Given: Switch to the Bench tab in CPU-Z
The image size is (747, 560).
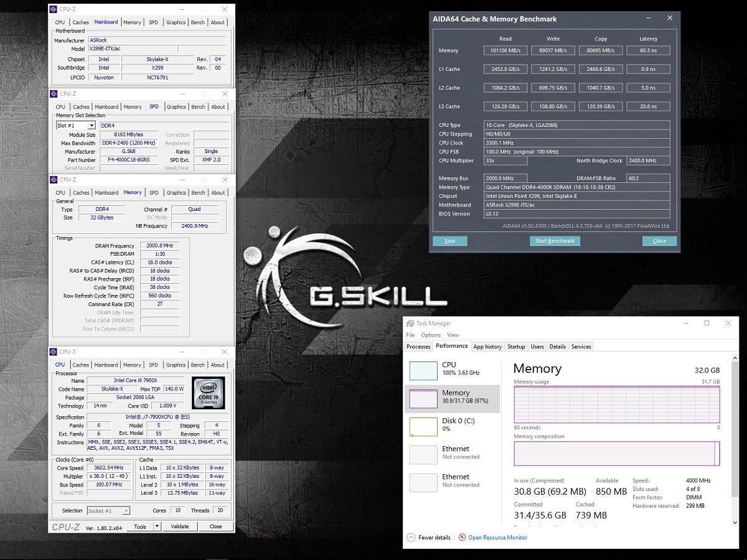Looking at the screenshot, I should 198,365.
